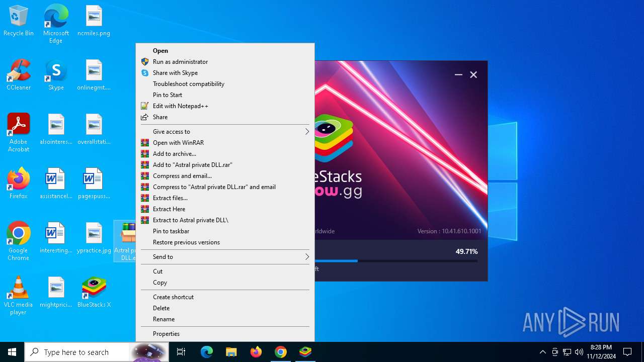Select Add to archive...

tap(225, 154)
